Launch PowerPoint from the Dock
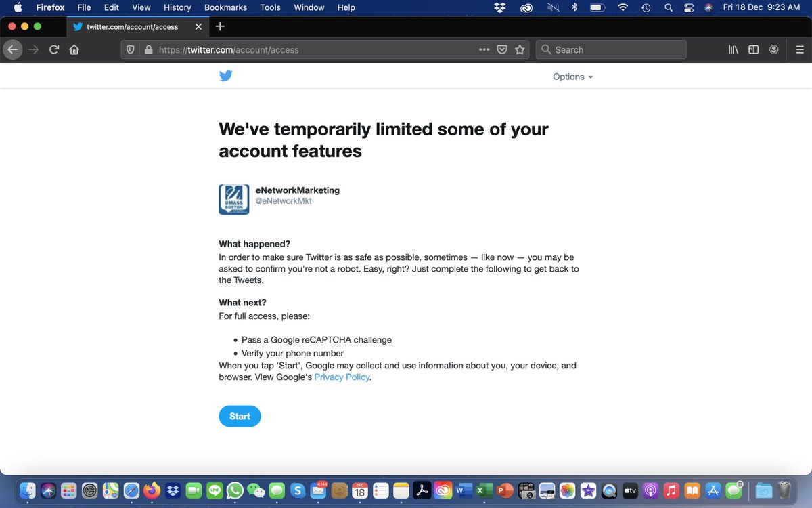The image size is (812, 508). tap(505, 490)
